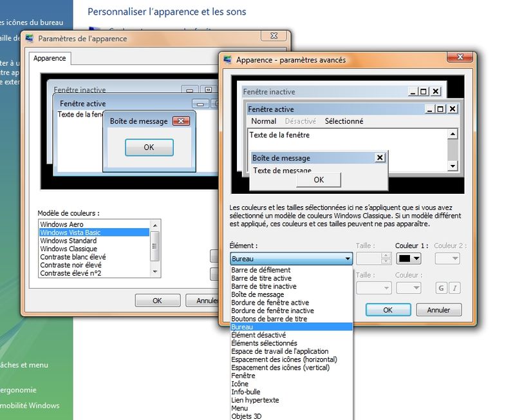This screenshot has width=515, height=420.
Task: Select Contraste blanc élevé scheme
Action: [x=94, y=256]
